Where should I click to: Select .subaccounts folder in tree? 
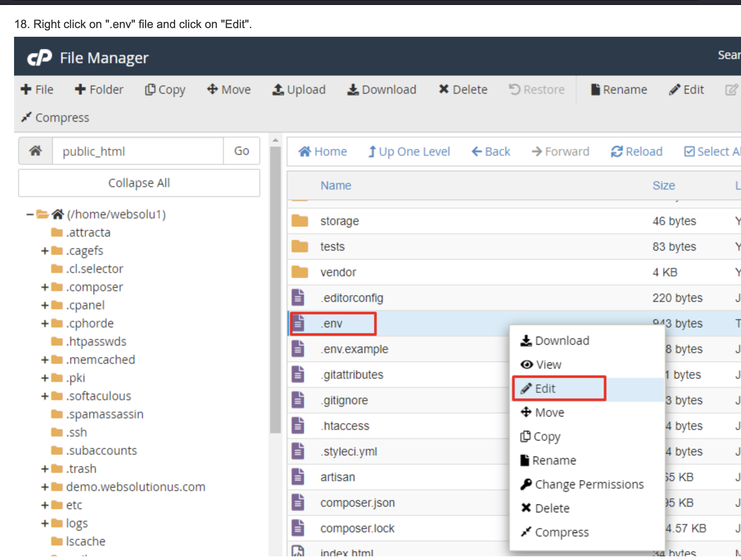point(94,451)
